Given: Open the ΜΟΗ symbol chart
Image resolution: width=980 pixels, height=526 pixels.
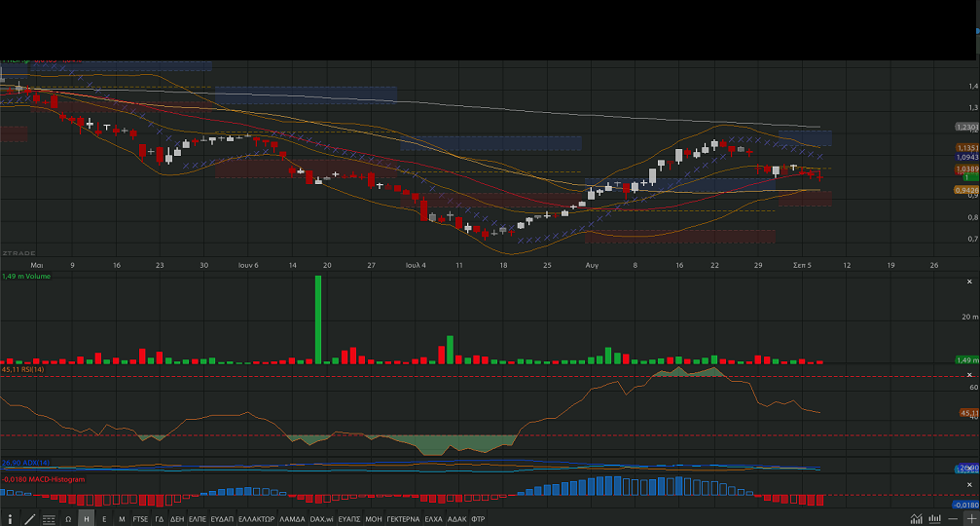Looking at the screenshot, I should pyautogui.click(x=374, y=519).
